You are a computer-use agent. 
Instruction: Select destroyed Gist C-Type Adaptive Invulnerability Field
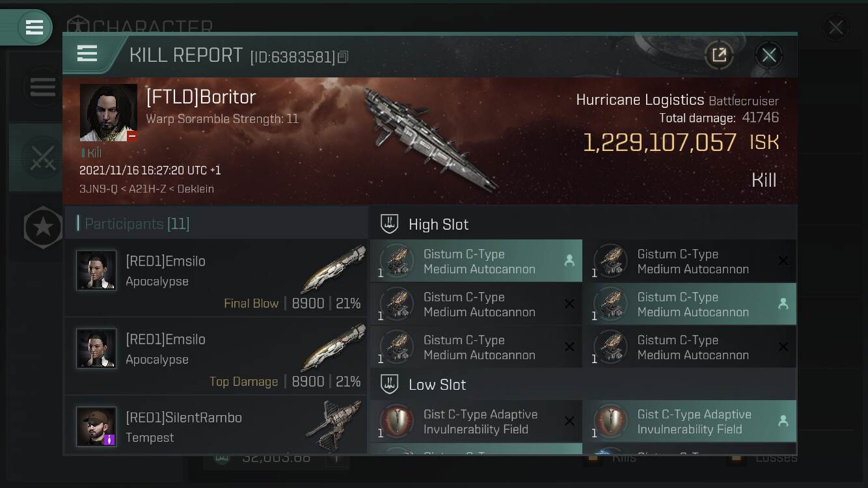[476, 421]
